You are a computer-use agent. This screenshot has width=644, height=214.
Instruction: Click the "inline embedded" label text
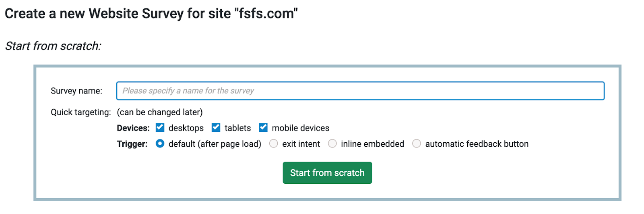tap(372, 144)
